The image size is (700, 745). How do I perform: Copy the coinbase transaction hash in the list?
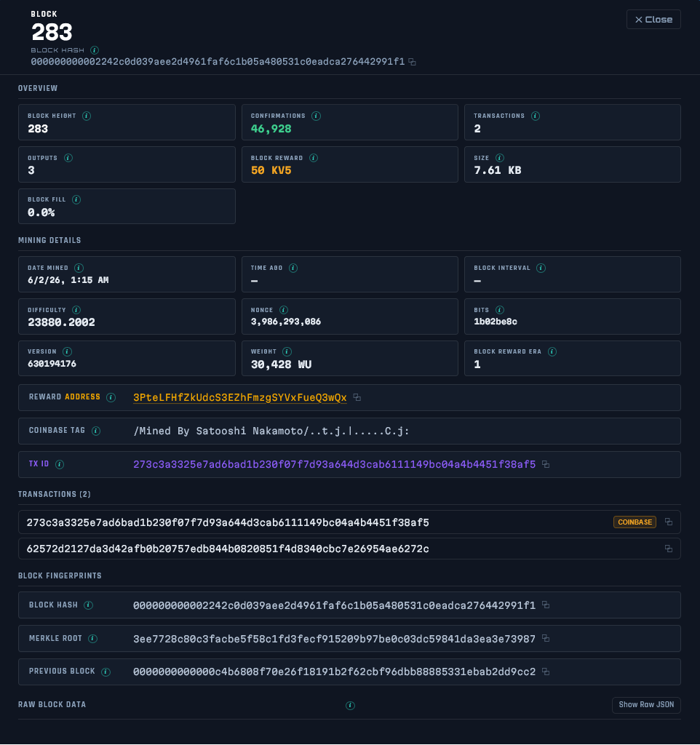669,522
